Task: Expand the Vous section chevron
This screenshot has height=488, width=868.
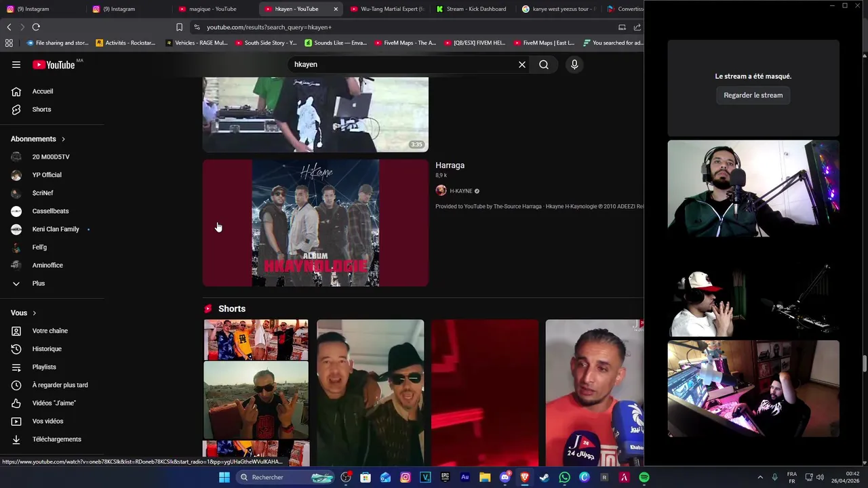Action: tap(34, 313)
